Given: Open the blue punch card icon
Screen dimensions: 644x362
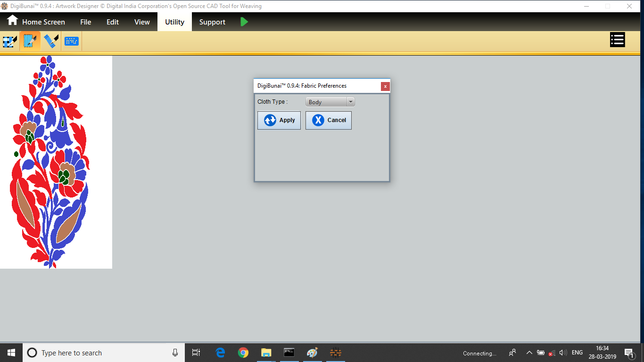Looking at the screenshot, I should pos(72,41).
